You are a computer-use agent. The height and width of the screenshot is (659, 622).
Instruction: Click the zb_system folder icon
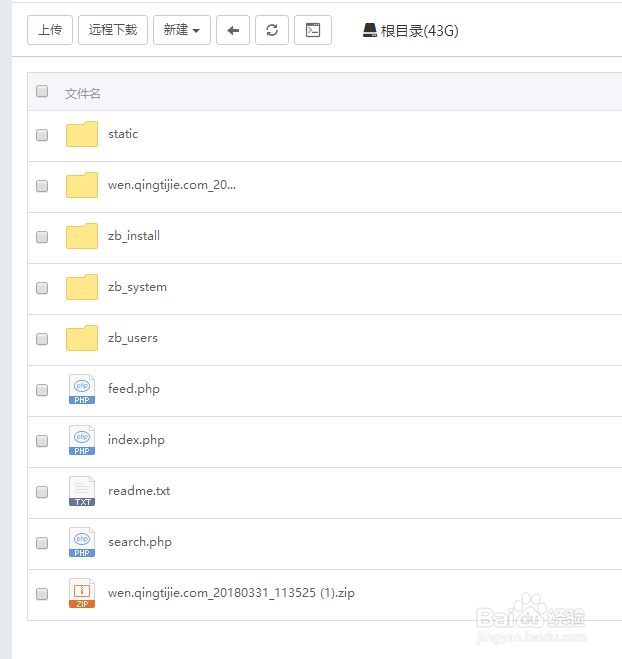[x=82, y=287]
